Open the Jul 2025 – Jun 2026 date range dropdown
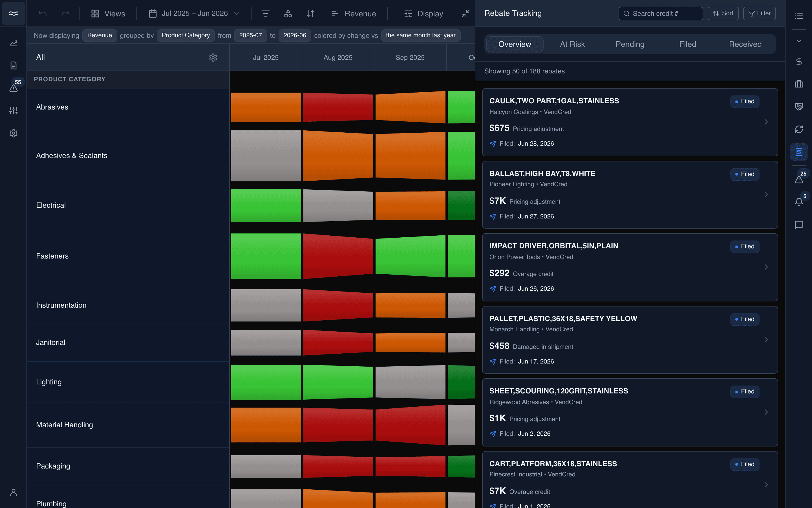812x508 pixels. [194, 14]
